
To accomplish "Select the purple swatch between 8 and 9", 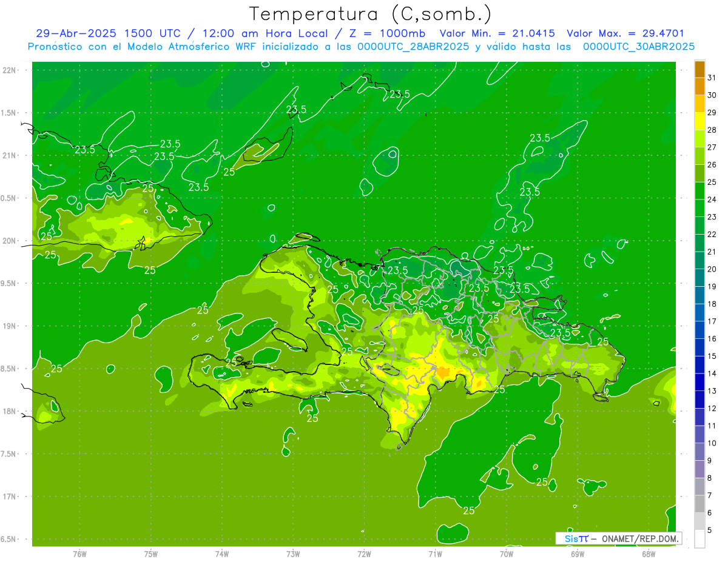I will (x=699, y=469).
